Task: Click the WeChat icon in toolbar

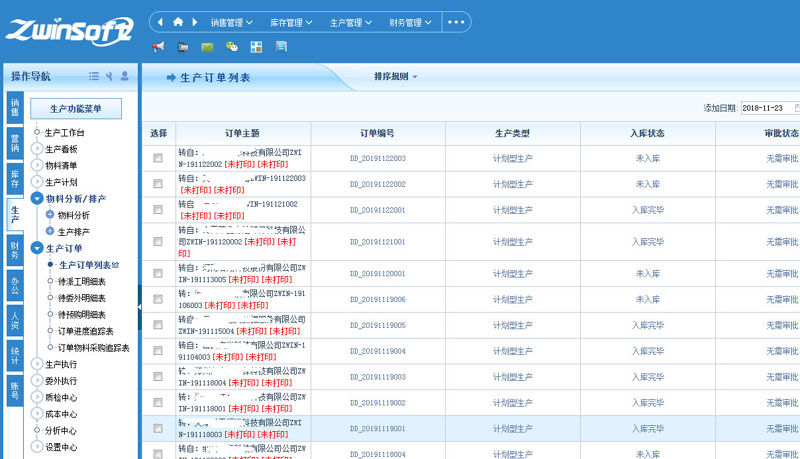Action: [232, 47]
